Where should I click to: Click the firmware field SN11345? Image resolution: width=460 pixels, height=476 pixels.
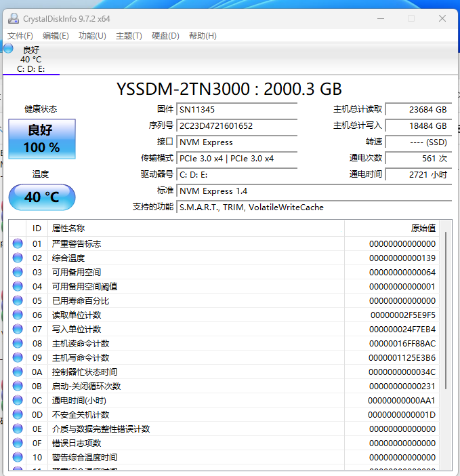[x=237, y=109]
